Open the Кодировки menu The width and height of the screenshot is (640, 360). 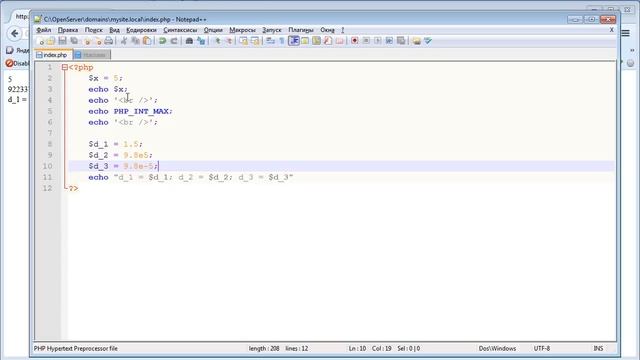[141, 30]
